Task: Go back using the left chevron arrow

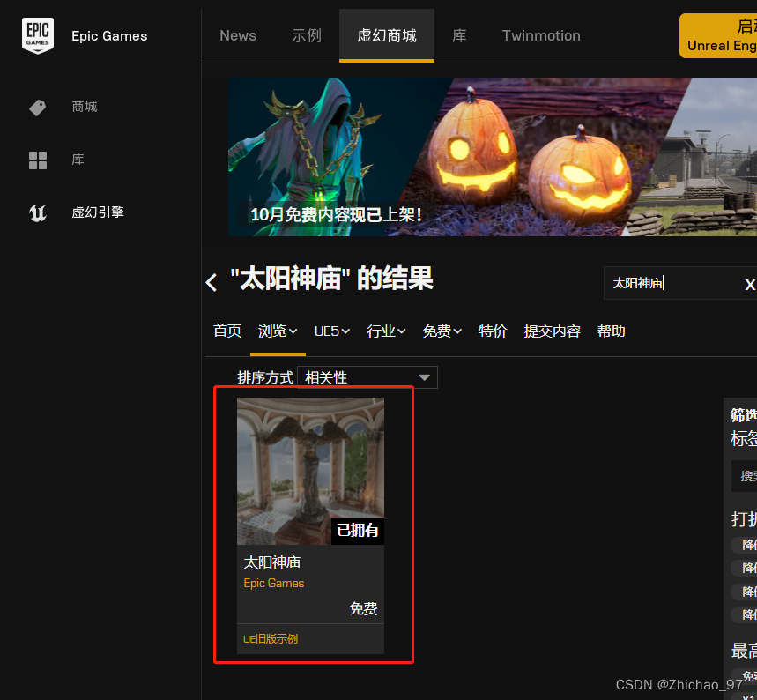Action: 211,282
